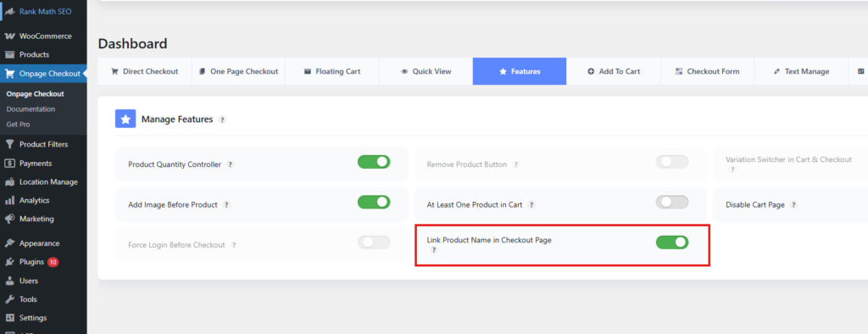Click the Payments dollar icon in sidebar

click(9, 164)
